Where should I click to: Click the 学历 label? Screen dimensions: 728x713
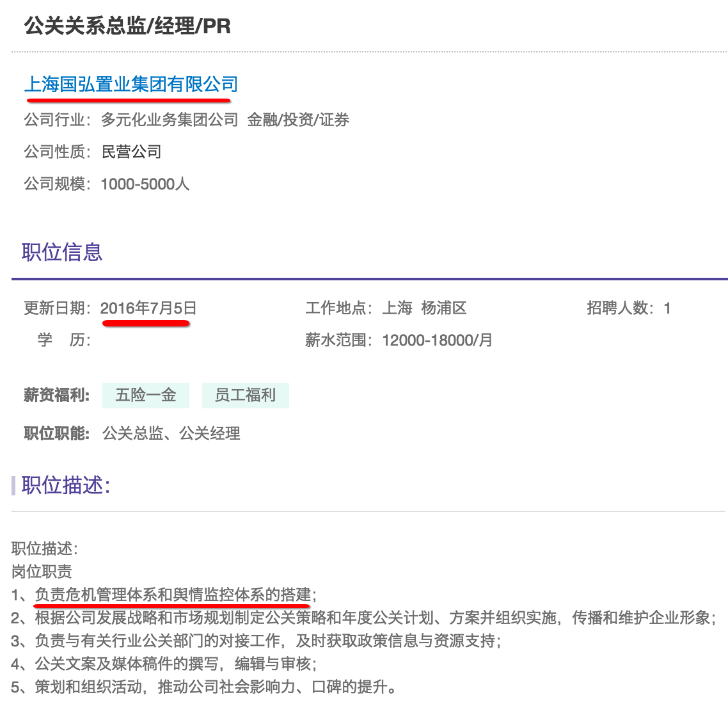pos(64,340)
